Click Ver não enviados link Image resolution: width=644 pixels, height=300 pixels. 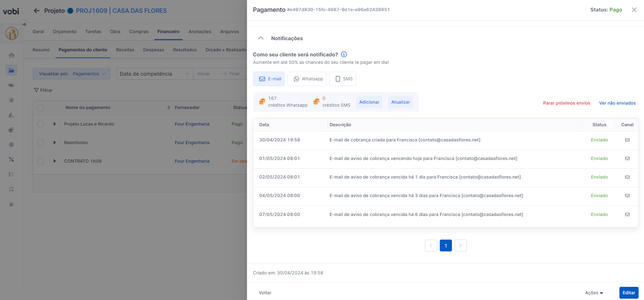point(617,103)
